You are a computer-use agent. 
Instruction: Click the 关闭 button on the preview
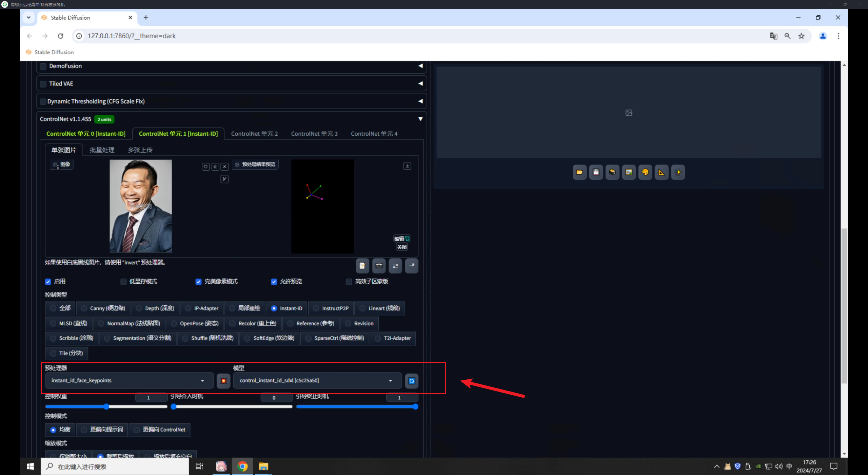point(402,247)
